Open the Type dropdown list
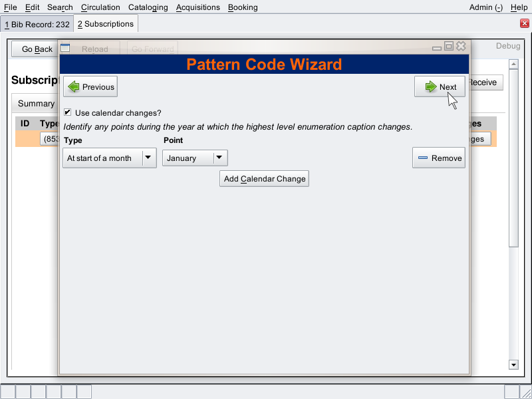 point(149,158)
